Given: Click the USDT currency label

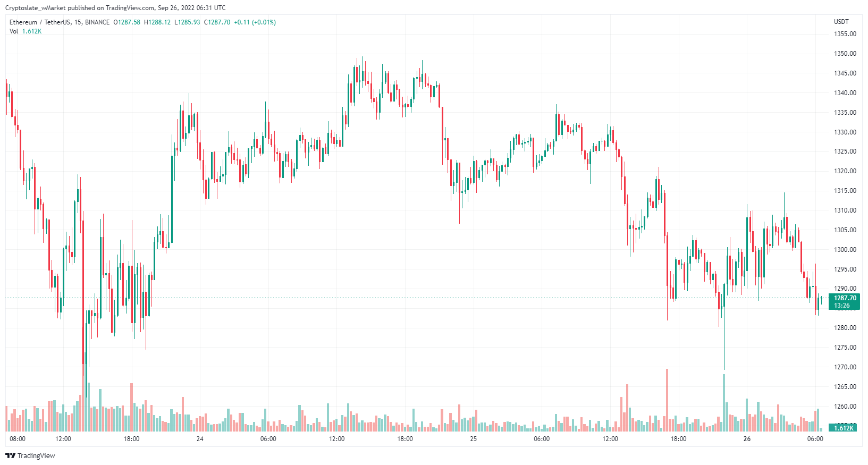Looking at the screenshot, I should tap(841, 22).
